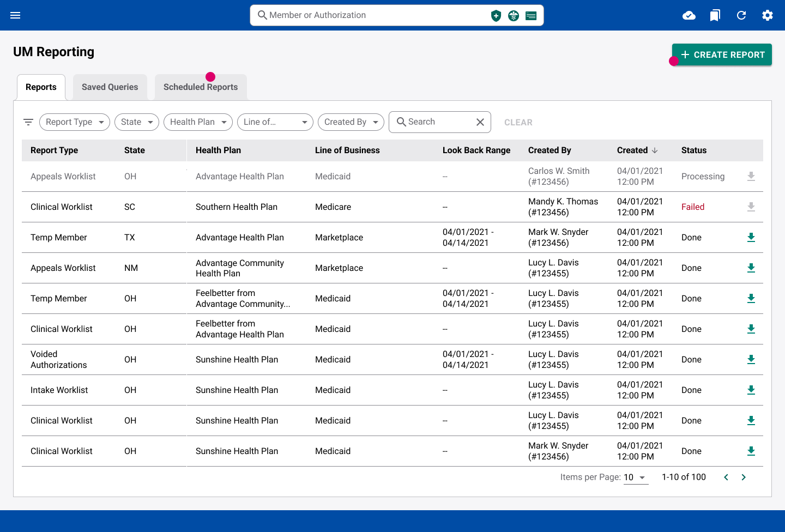Download the Voided Authorizations report
Screen dimensions: 785x532
tap(751, 360)
